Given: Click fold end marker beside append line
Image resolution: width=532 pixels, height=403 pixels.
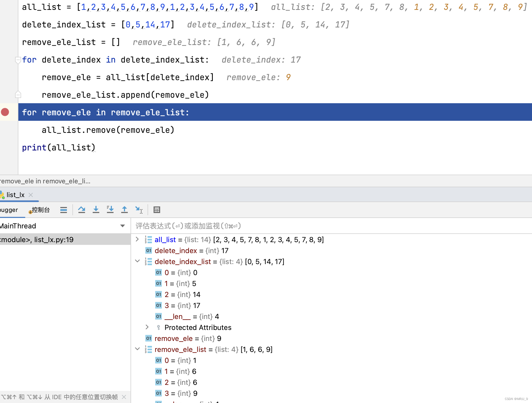Looking at the screenshot, I should (18, 95).
